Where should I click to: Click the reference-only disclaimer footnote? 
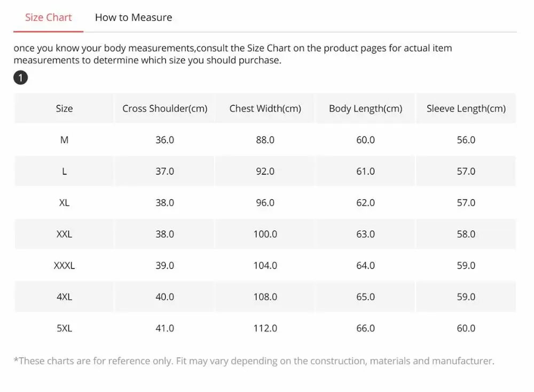[x=254, y=361]
